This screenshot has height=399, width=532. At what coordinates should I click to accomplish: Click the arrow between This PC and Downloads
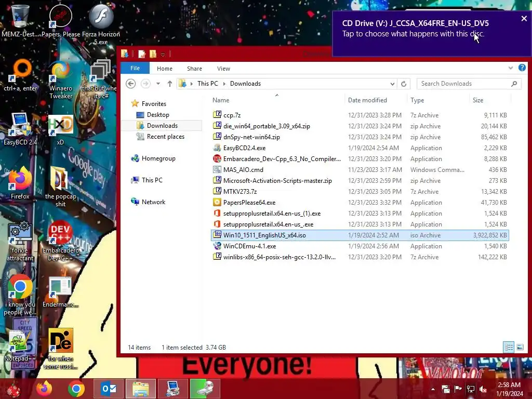click(224, 84)
